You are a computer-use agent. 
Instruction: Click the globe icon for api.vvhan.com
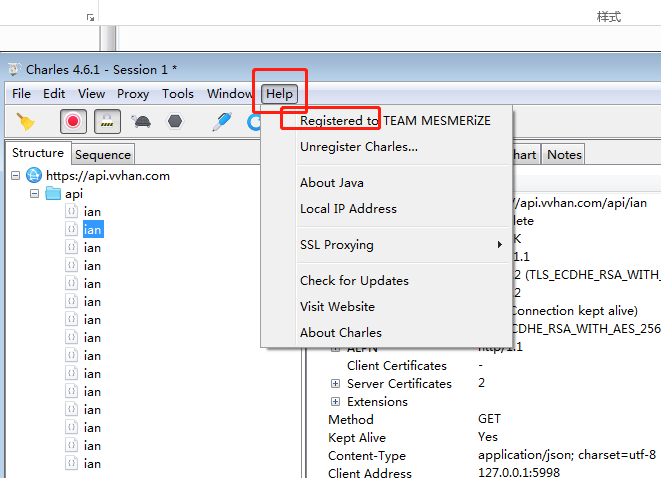tap(34, 175)
